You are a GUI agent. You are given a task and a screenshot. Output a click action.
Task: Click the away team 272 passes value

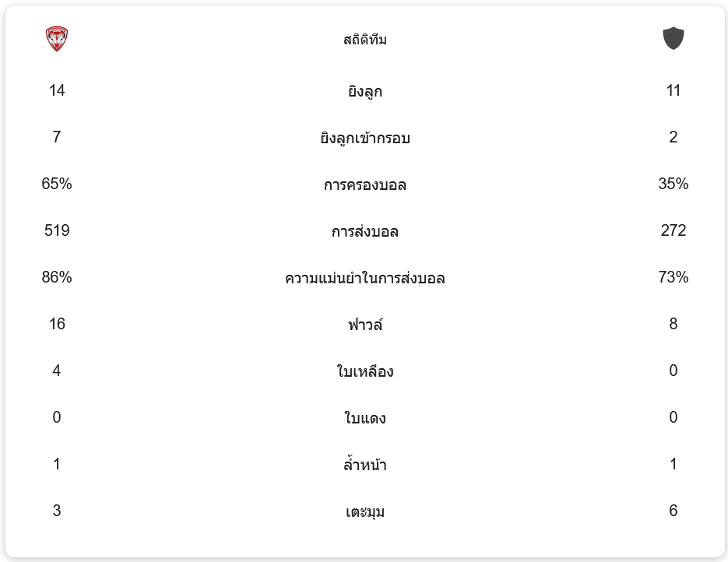tap(673, 231)
